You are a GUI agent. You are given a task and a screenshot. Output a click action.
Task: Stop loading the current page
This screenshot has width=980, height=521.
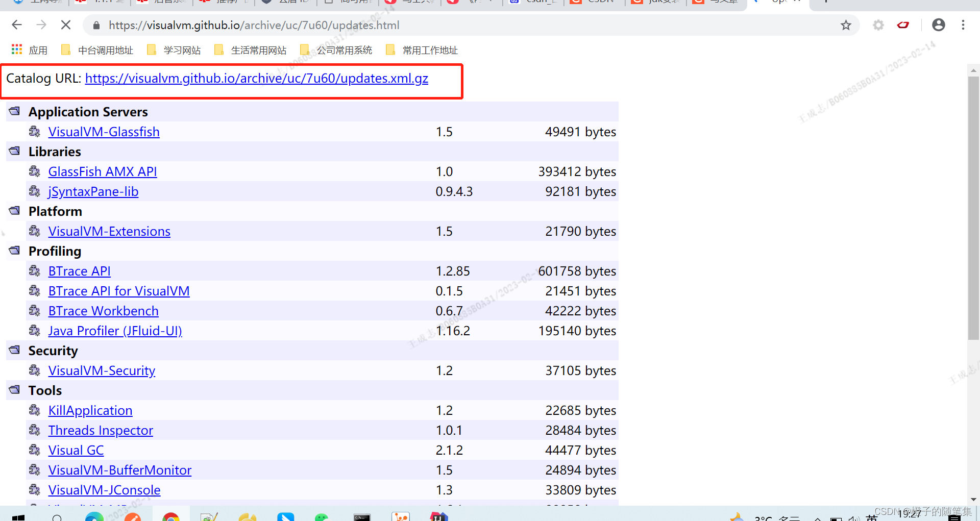(65, 24)
